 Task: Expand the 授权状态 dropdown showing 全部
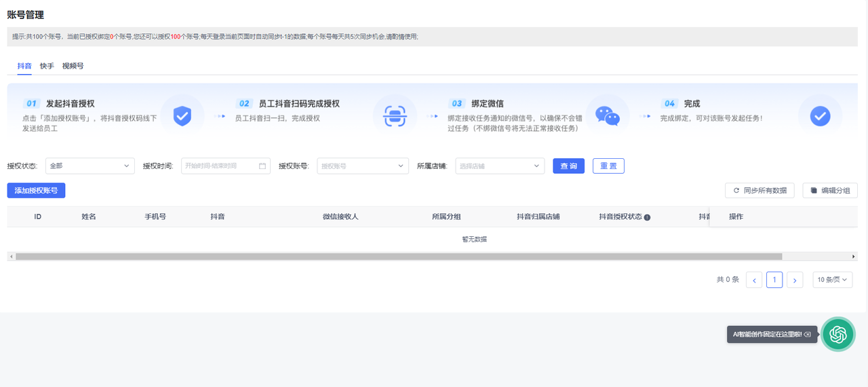click(x=90, y=166)
